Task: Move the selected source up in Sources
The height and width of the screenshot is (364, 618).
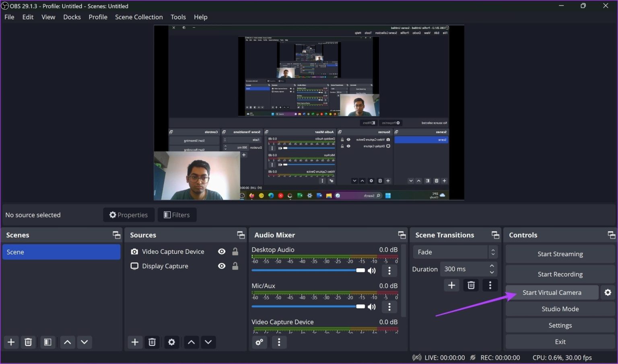Action: 191,342
